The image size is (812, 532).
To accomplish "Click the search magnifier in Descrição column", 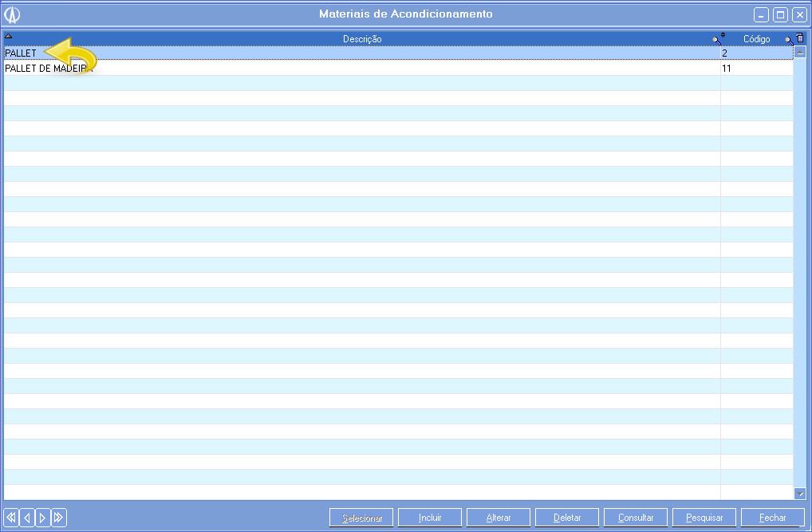I will coord(715,40).
